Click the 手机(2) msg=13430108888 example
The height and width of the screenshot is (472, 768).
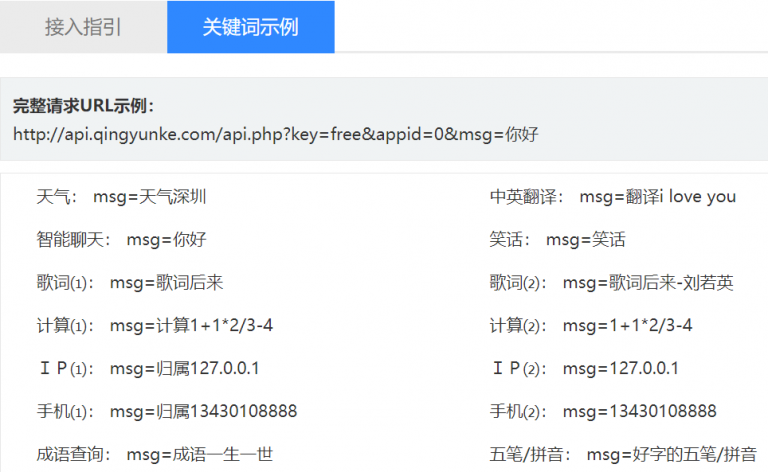[x=639, y=412]
